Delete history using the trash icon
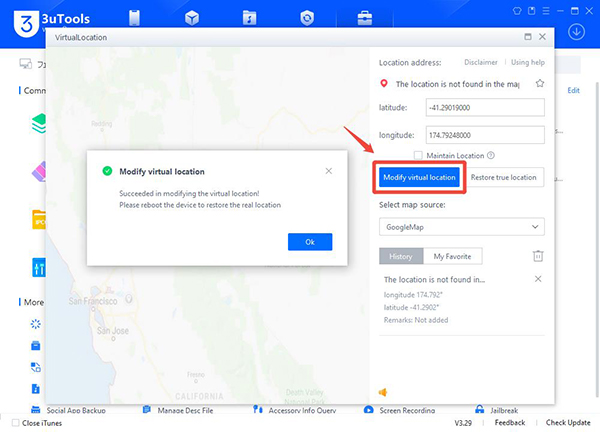 coord(538,256)
